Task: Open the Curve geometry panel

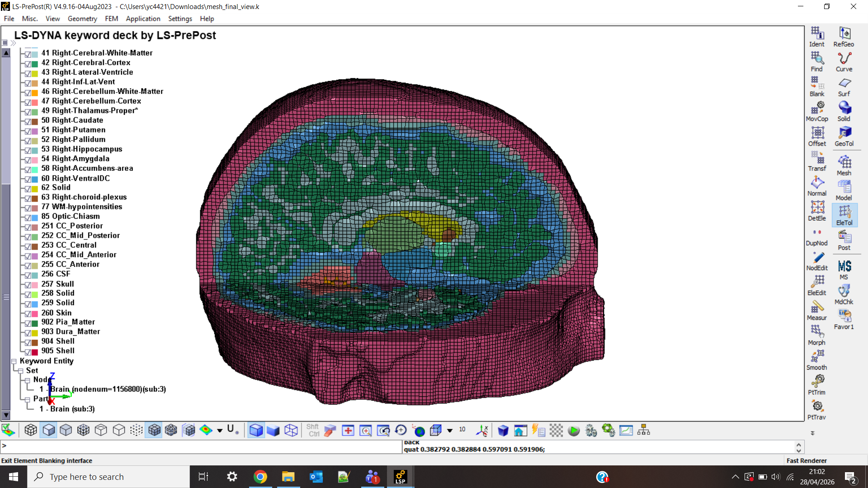Action: click(844, 61)
